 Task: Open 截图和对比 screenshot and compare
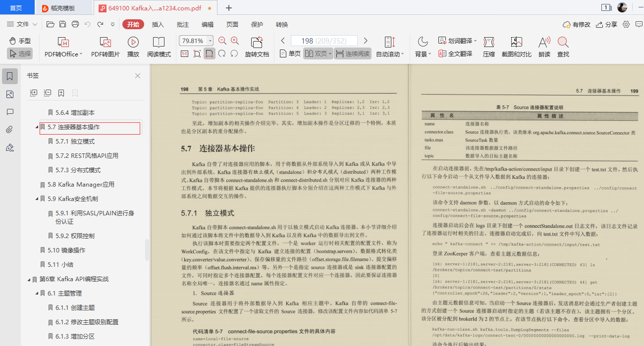tap(517, 48)
